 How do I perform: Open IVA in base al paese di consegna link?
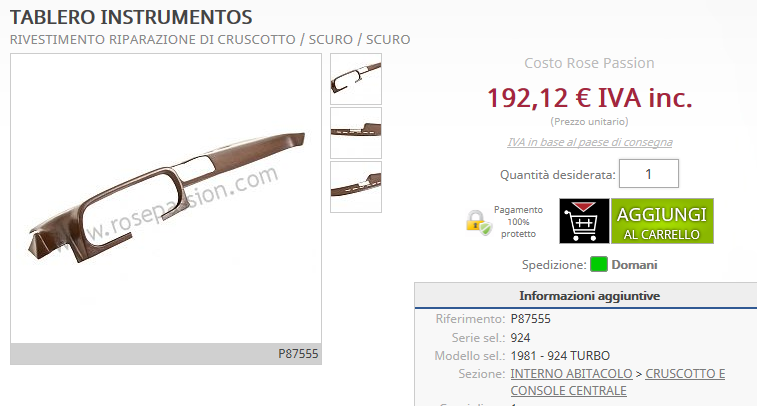pos(589,142)
